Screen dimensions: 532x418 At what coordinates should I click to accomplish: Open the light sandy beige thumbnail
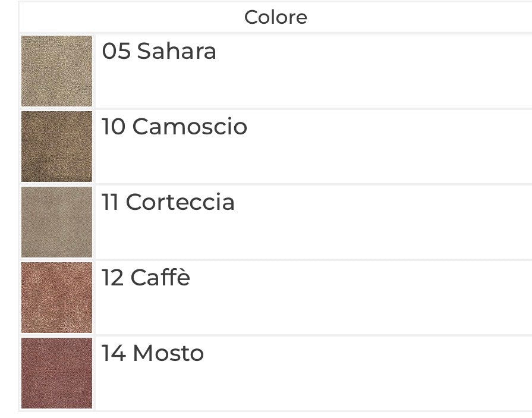(56, 71)
